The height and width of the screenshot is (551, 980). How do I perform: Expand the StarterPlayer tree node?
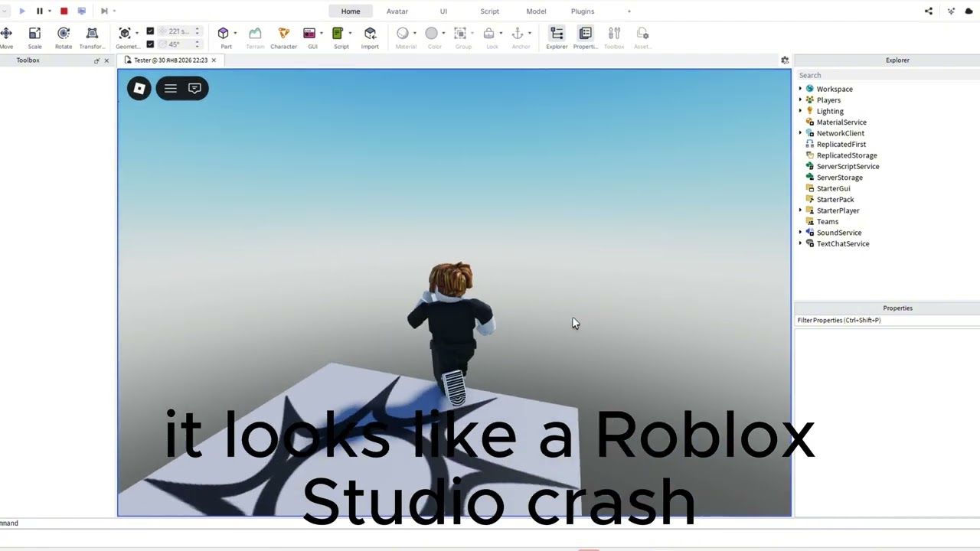[x=801, y=210]
